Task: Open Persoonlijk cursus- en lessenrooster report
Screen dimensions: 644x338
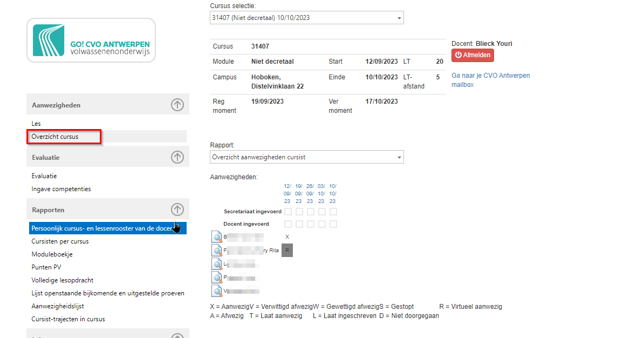Action: click(108, 228)
